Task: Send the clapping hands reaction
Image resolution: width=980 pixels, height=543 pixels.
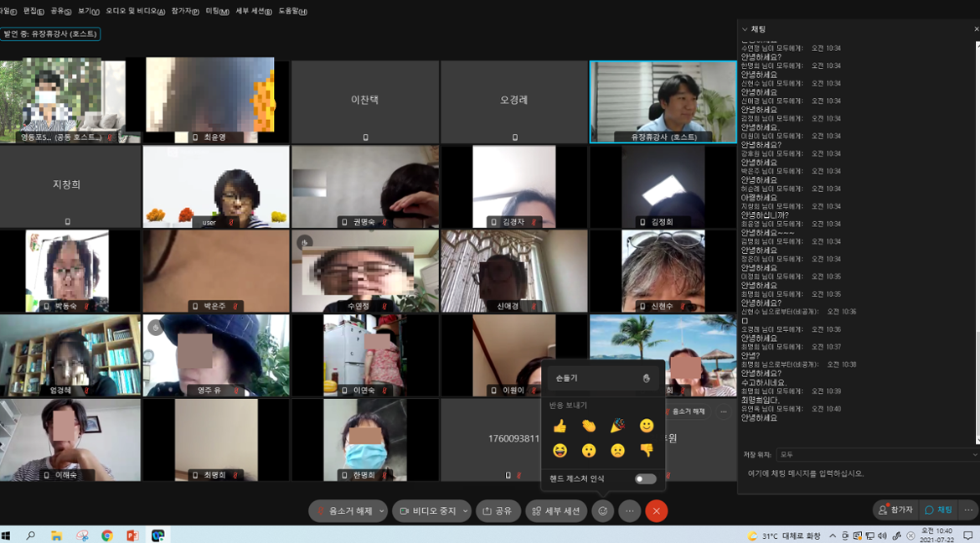Action: [x=589, y=427]
